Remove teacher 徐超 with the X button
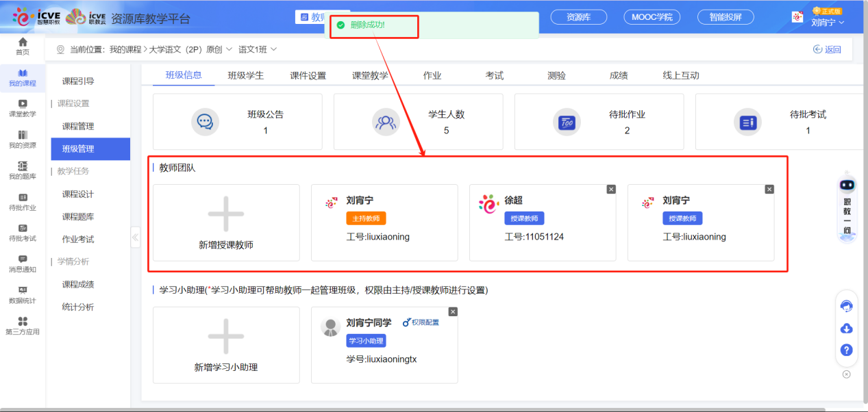Viewport: 868px width, 412px height. click(611, 189)
